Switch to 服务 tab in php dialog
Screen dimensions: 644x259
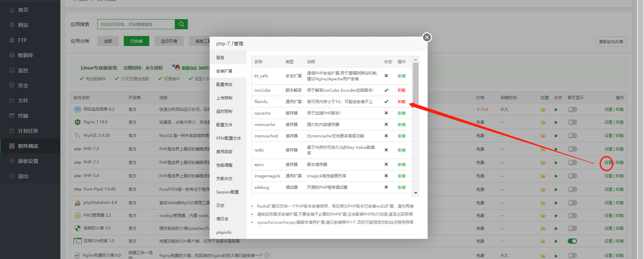(228, 57)
